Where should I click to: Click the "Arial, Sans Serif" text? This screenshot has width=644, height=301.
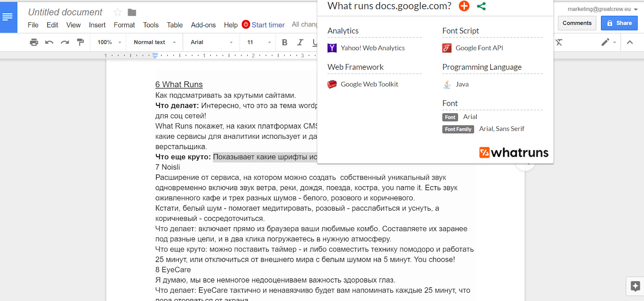click(502, 129)
